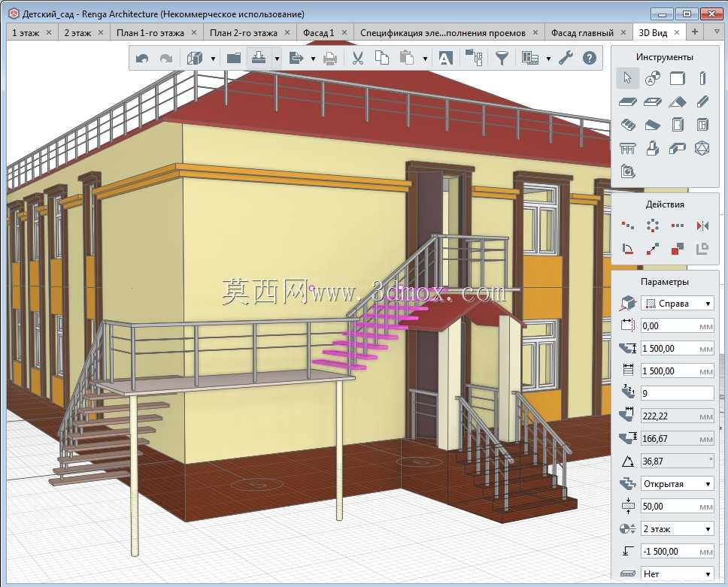Image resolution: width=728 pixels, height=587 pixels.
Task: Click the circular array action icon
Action: (x=652, y=225)
